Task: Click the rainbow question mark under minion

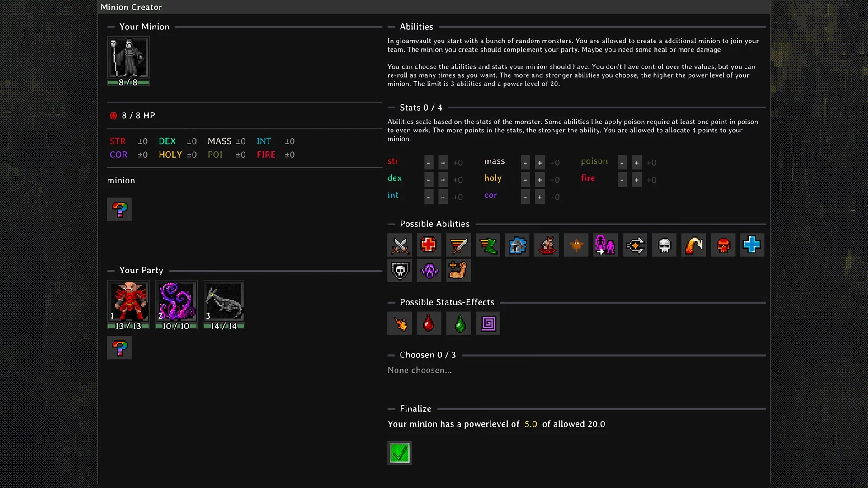Action: coord(119,210)
